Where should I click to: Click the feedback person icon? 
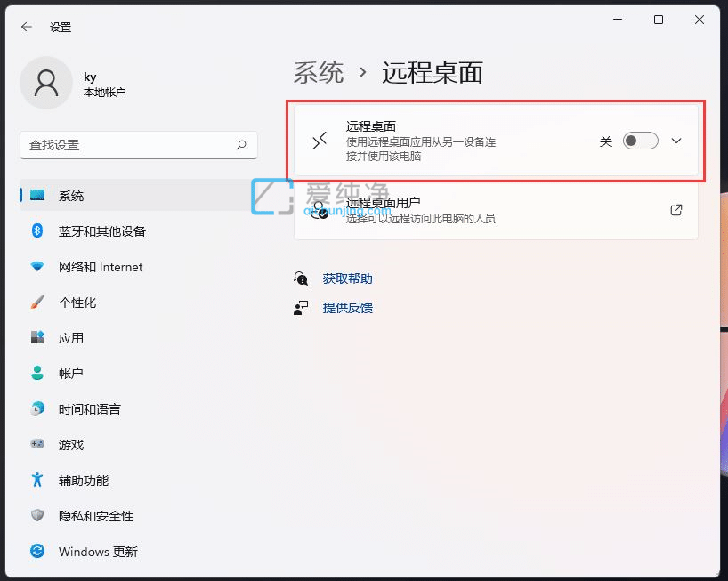(301, 308)
